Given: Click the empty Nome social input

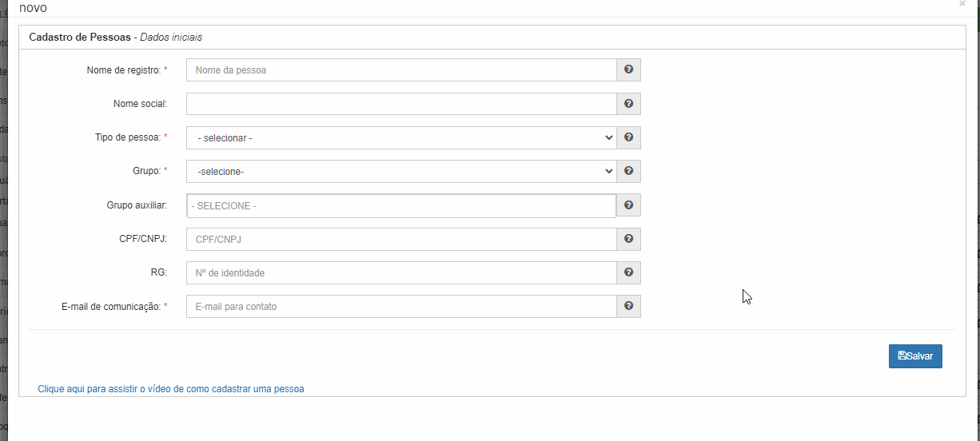Looking at the screenshot, I should click(401, 104).
